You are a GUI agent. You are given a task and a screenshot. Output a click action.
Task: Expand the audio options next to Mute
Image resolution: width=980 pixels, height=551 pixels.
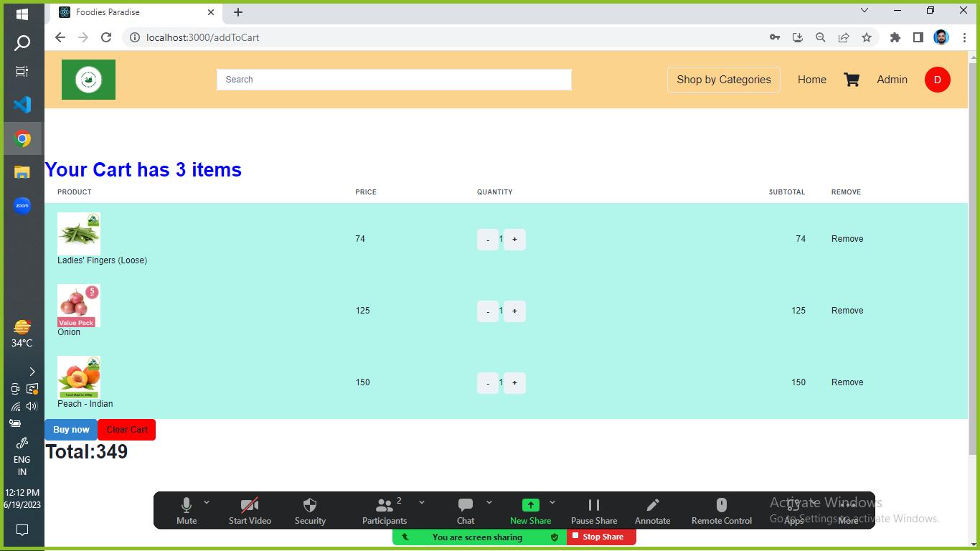(207, 501)
